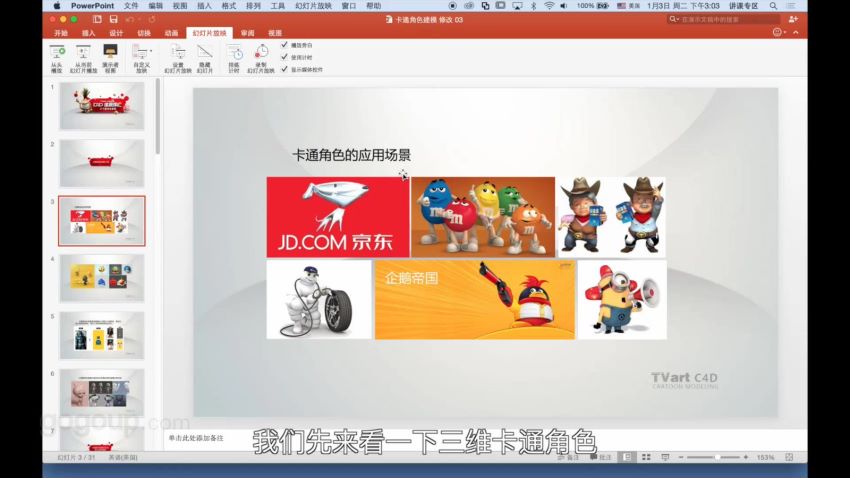Select slide 5 thumbnail
Viewport: 850px width, 478px height.
[x=102, y=335]
